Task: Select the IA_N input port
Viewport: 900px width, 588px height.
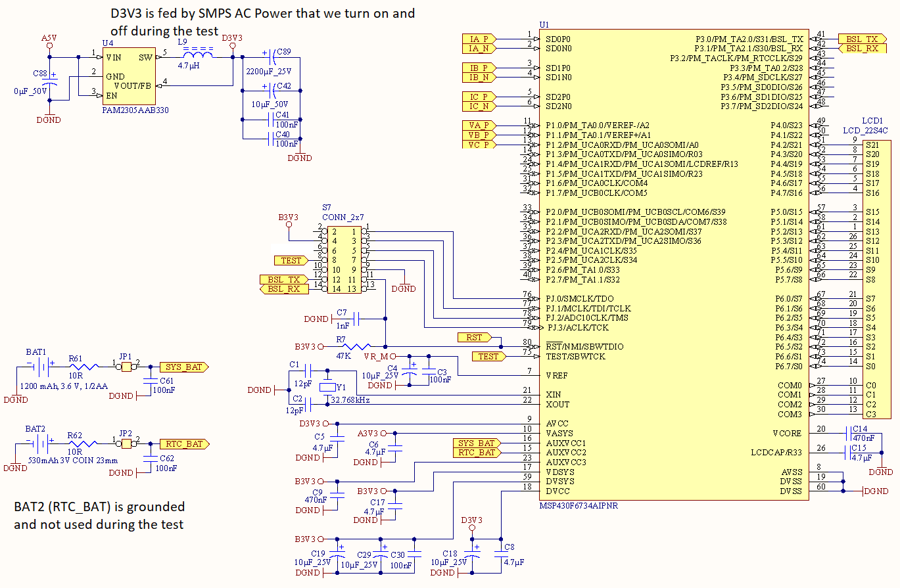Action: click(x=479, y=48)
